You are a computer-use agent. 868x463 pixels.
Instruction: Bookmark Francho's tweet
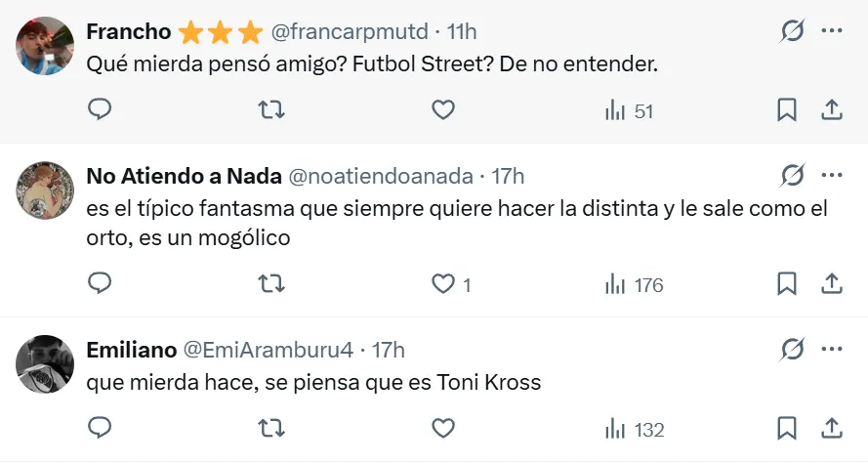786,110
